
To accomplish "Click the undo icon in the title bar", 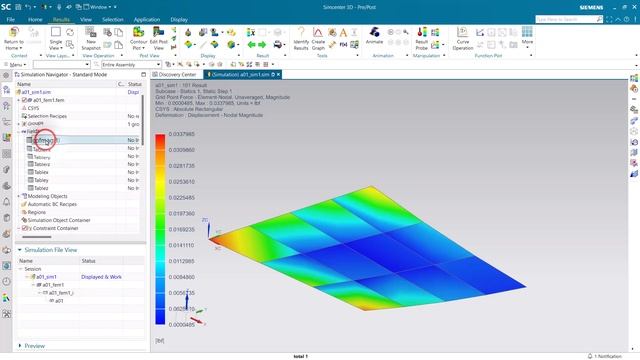I will point(28,7).
